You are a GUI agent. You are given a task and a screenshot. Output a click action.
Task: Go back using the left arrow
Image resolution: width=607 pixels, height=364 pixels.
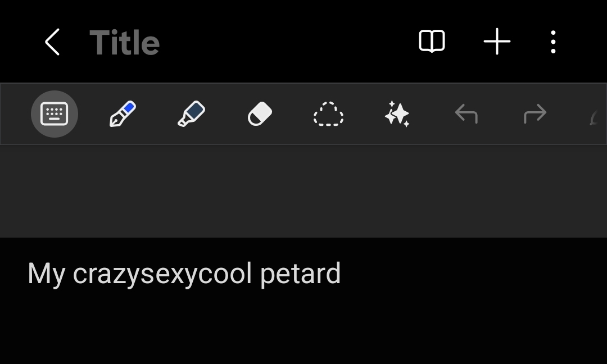point(52,43)
